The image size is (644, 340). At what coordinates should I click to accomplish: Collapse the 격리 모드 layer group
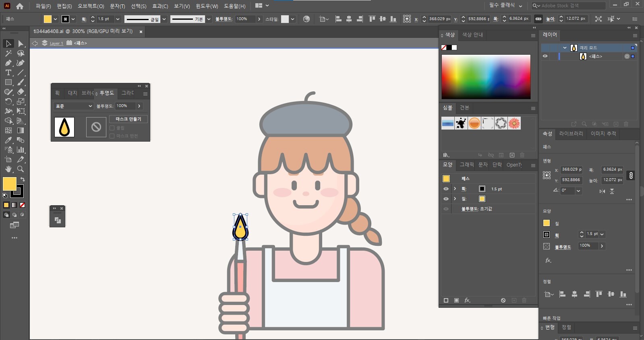(x=565, y=47)
